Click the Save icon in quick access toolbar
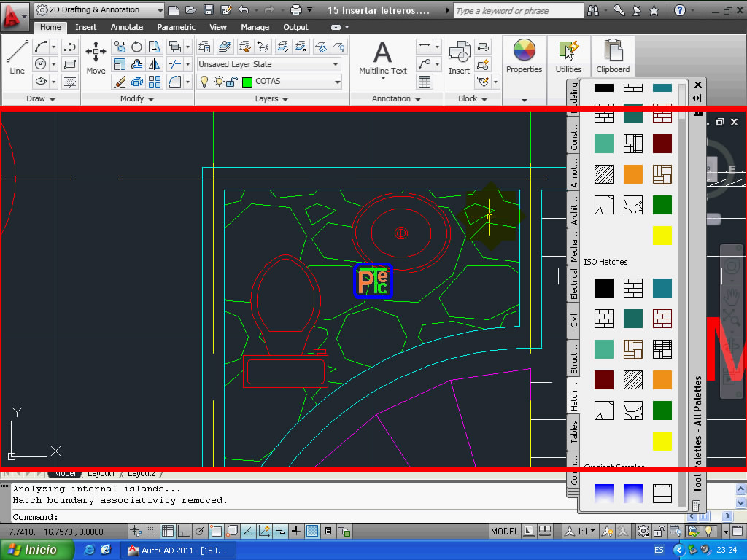The width and height of the screenshot is (747, 560). (208, 9)
